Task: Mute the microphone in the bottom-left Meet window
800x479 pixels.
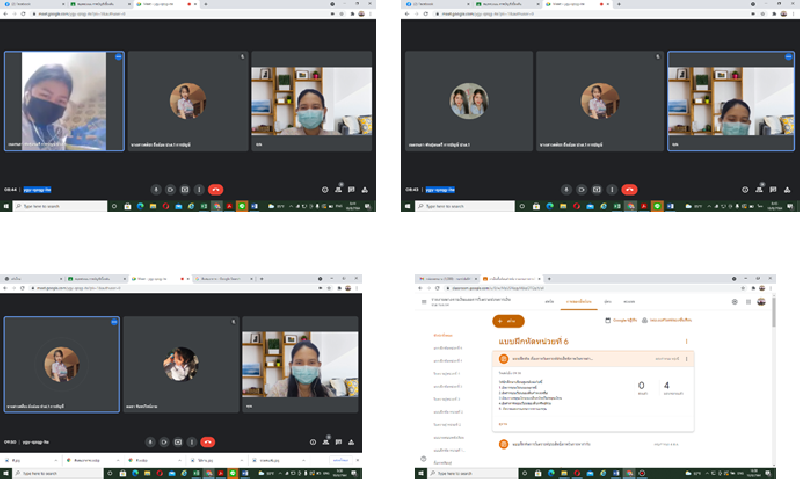Action: [150, 441]
